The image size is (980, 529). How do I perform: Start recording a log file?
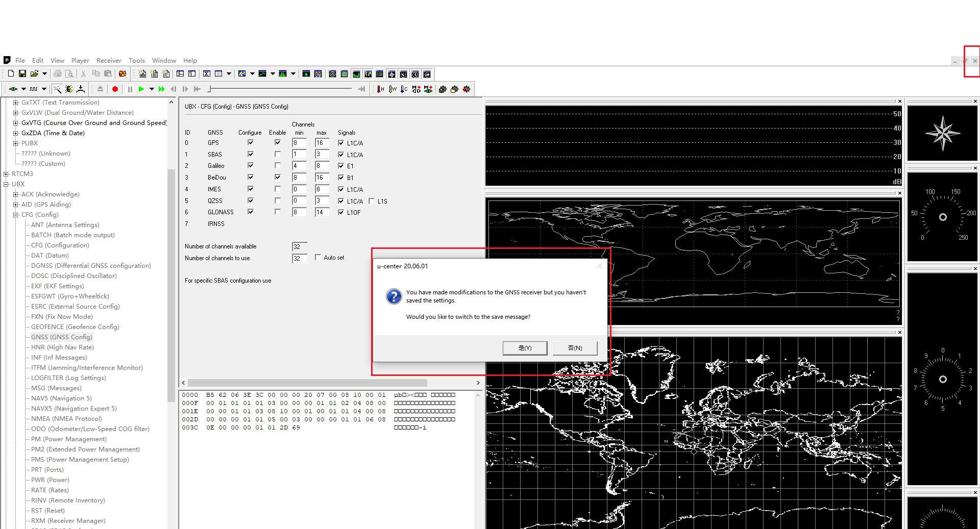(x=115, y=89)
